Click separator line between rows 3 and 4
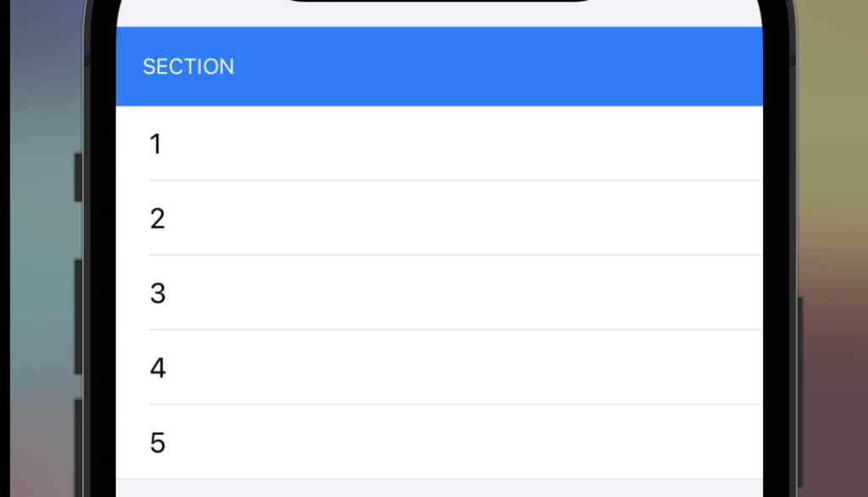The image size is (868, 497). 455,330
